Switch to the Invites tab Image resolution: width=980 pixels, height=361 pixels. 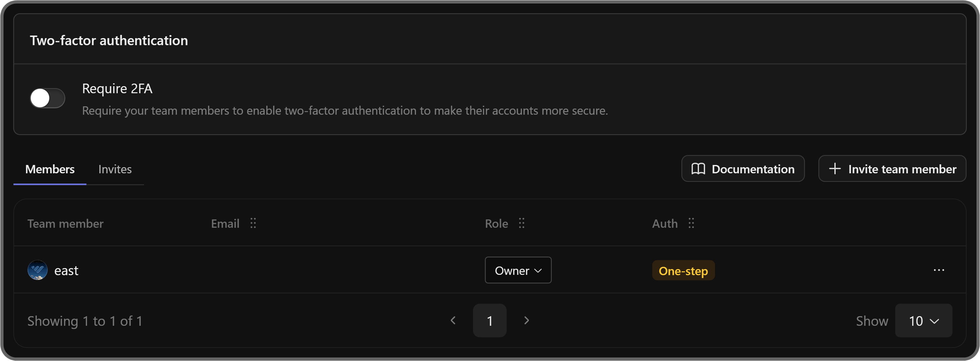[115, 169]
